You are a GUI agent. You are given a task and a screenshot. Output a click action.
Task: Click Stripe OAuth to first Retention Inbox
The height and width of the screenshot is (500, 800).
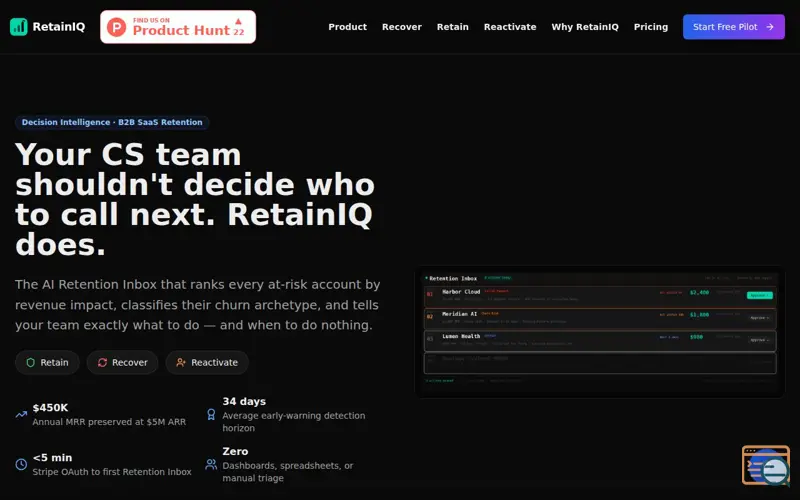tap(112, 472)
